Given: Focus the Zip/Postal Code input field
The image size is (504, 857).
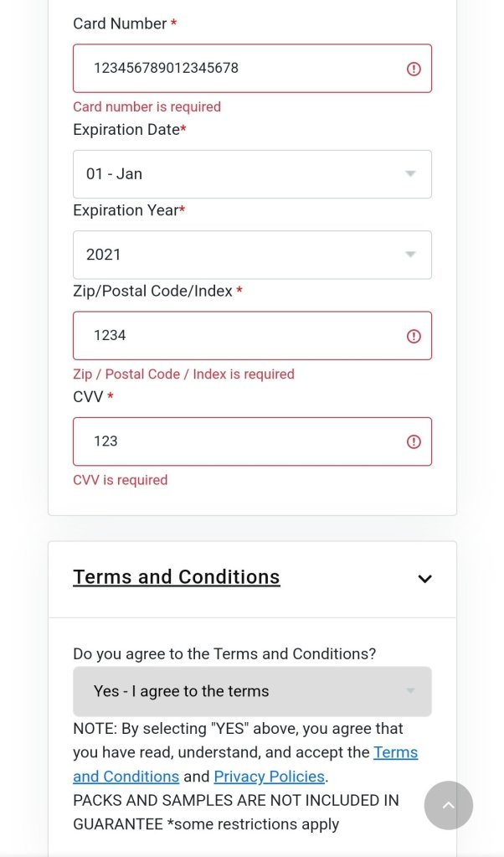Looking at the screenshot, I should pyautogui.click(x=234, y=336).
